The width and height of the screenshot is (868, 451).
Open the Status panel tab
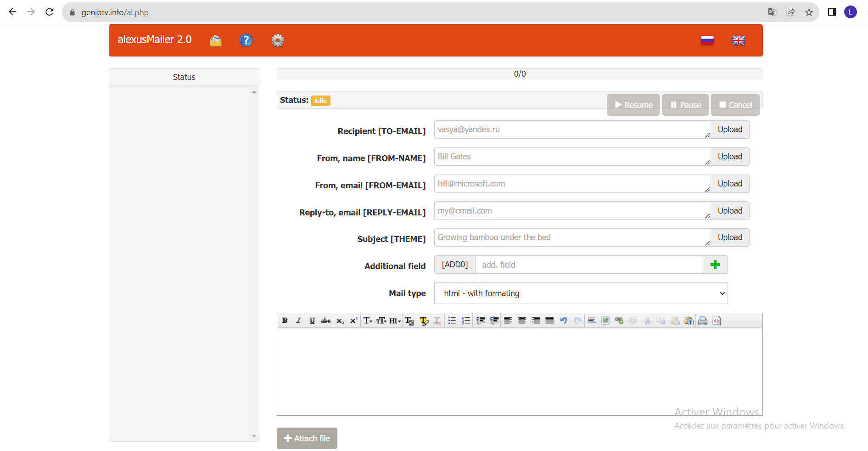point(184,77)
